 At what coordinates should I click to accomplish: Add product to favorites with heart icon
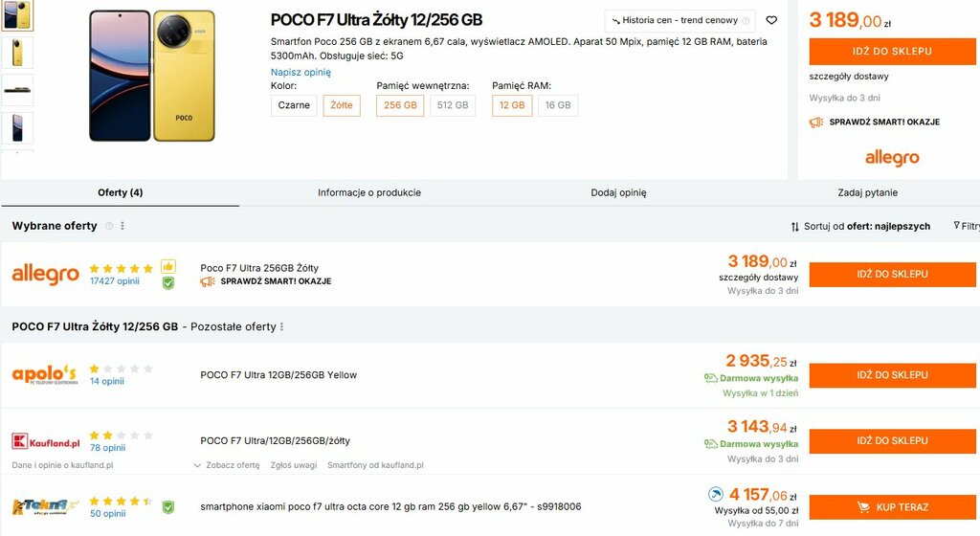pyautogui.click(x=771, y=20)
